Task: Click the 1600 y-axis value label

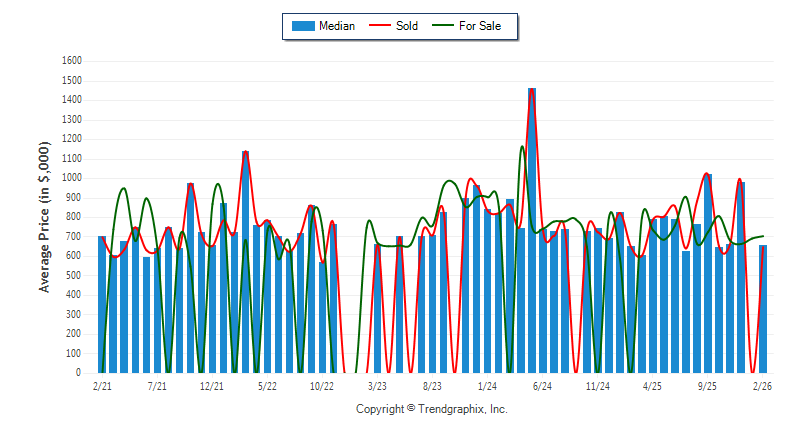Action: pyautogui.click(x=70, y=61)
